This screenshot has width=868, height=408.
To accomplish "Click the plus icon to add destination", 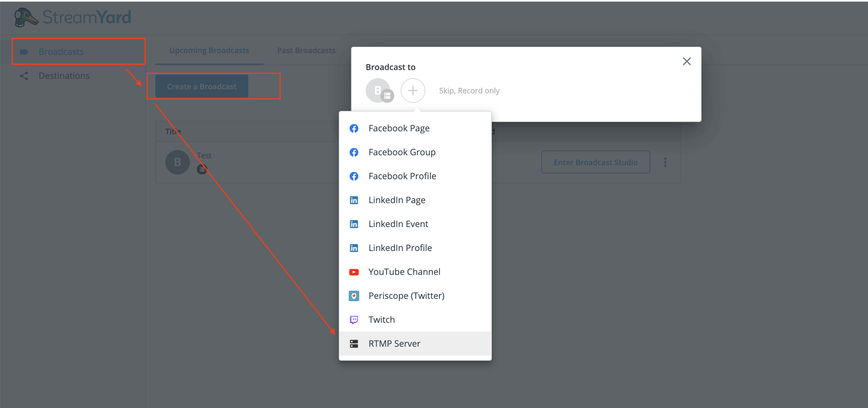I will click(x=413, y=90).
